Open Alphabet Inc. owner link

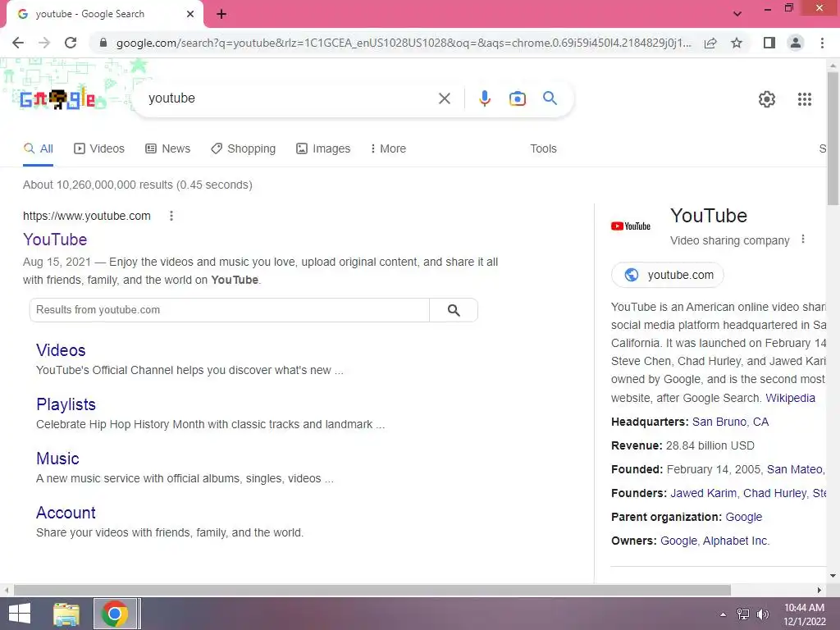pyautogui.click(x=736, y=541)
